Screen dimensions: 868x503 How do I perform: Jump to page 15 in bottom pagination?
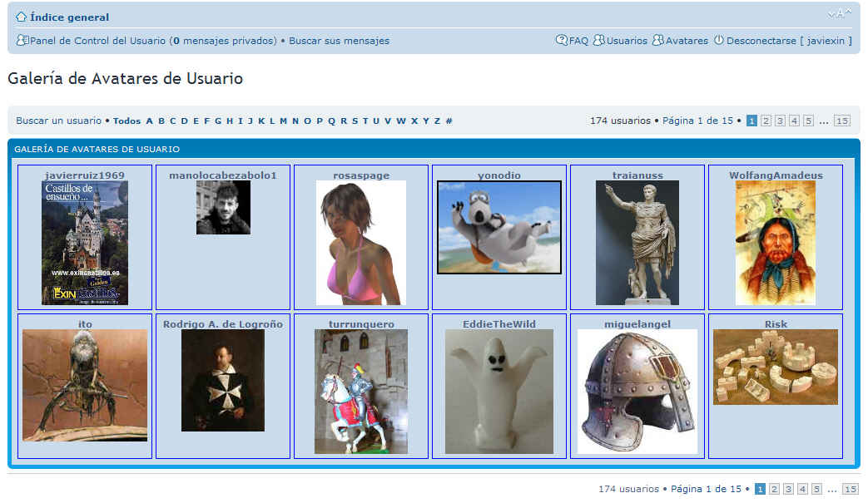[x=850, y=489]
